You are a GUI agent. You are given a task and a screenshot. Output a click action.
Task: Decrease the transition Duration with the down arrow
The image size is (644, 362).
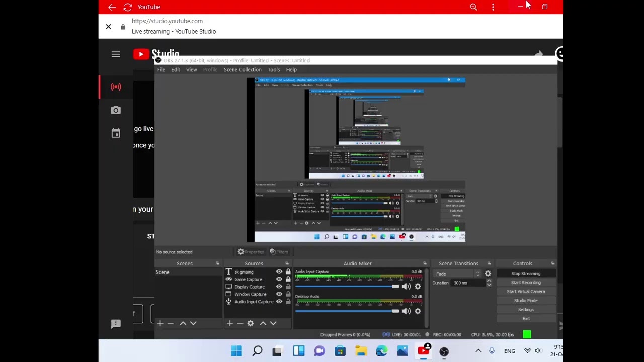(x=489, y=285)
